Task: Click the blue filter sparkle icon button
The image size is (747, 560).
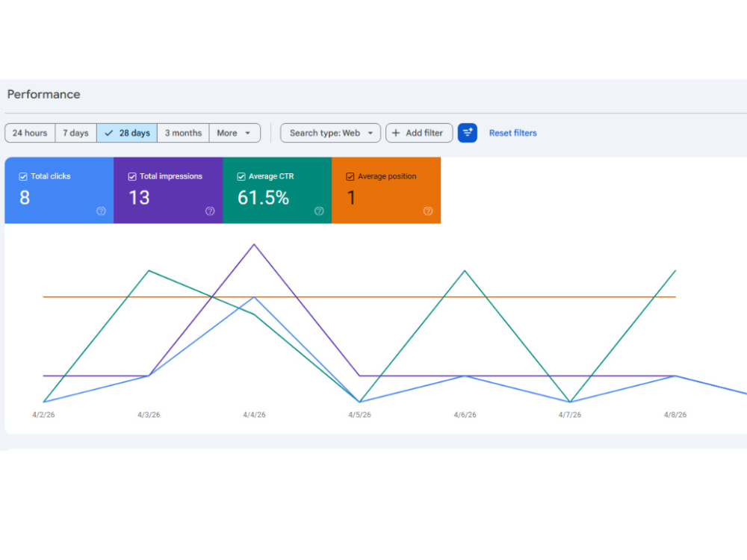Action: [468, 133]
